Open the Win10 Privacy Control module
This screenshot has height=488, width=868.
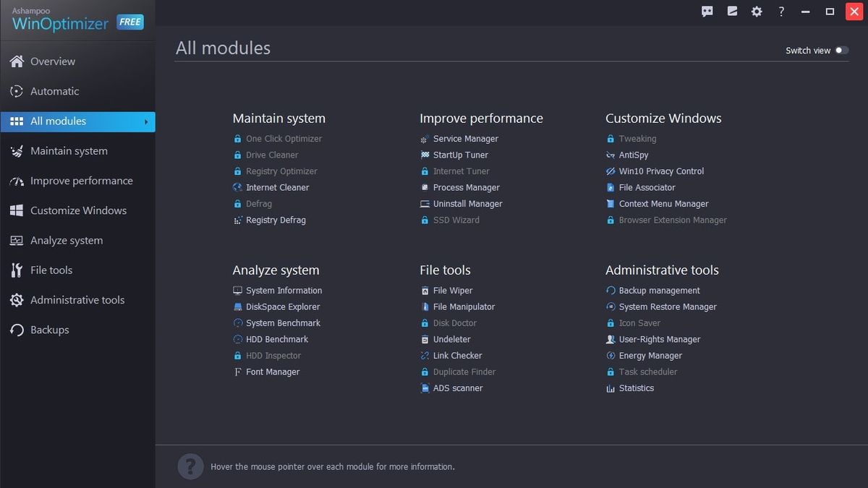click(x=660, y=171)
